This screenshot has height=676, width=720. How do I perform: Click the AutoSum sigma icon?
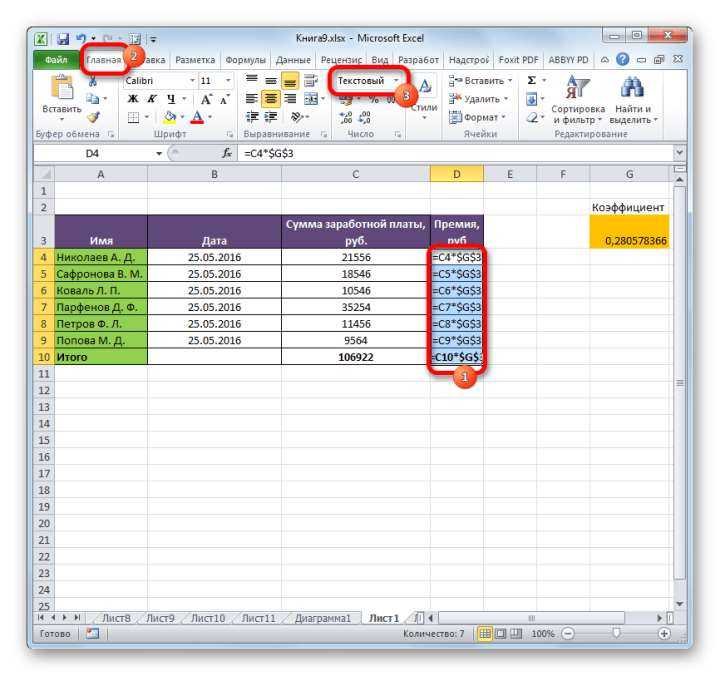coord(532,81)
